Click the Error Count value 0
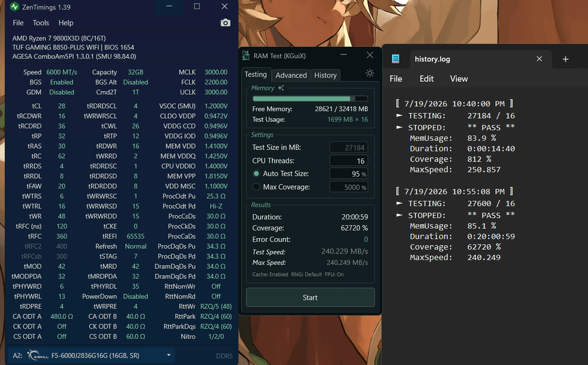The image size is (588, 365). pos(366,239)
